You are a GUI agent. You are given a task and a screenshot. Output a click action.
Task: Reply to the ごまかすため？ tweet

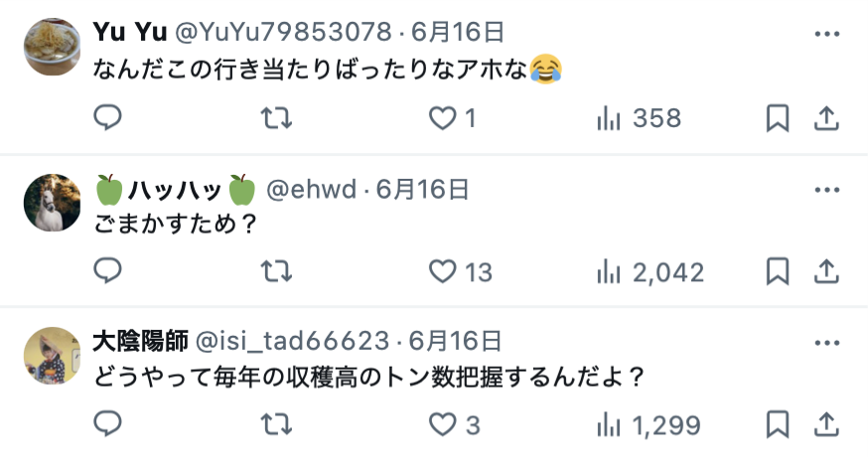[107, 271]
